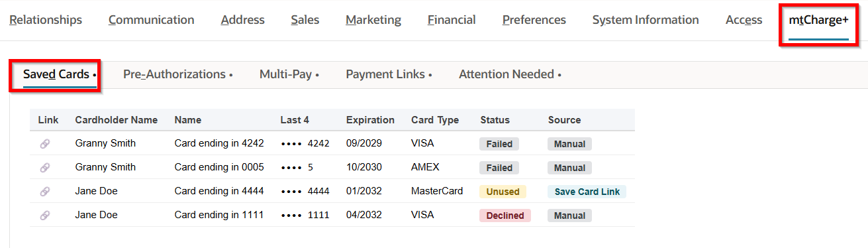868x248 pixels.
Task: Show the Attention Needed subtab
Action: [510, 74]
